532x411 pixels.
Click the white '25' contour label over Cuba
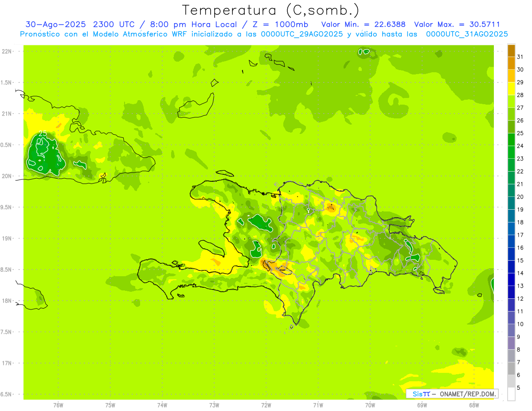tap(43, 133)
